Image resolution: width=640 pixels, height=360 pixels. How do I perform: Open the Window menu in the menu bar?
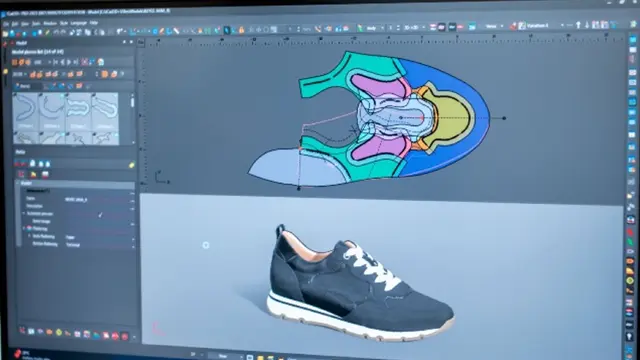point(50,24)
